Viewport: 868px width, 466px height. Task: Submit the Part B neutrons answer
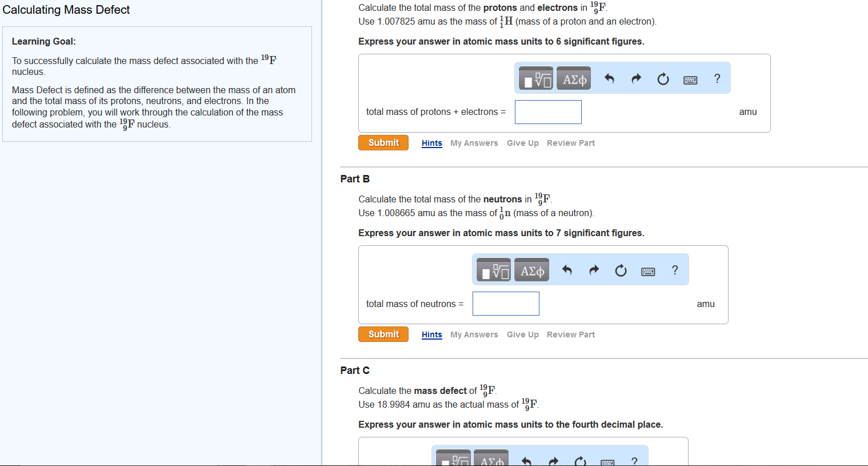pyautogui.click(x=383, y=334)
